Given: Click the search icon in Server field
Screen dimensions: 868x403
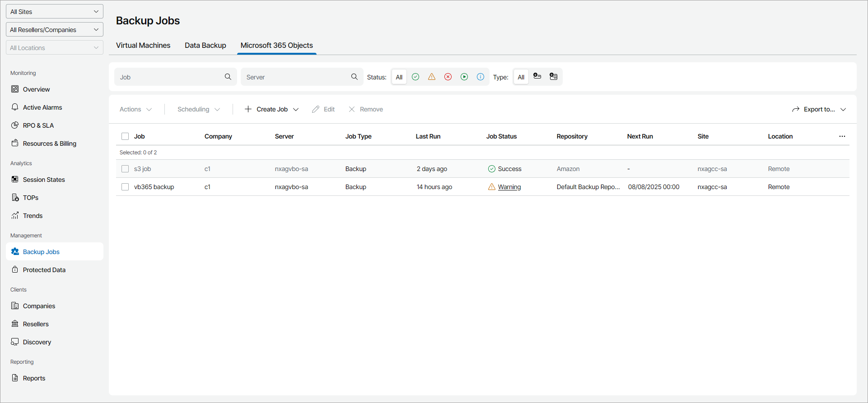Looking at the screenshot, I should (355, 77).
